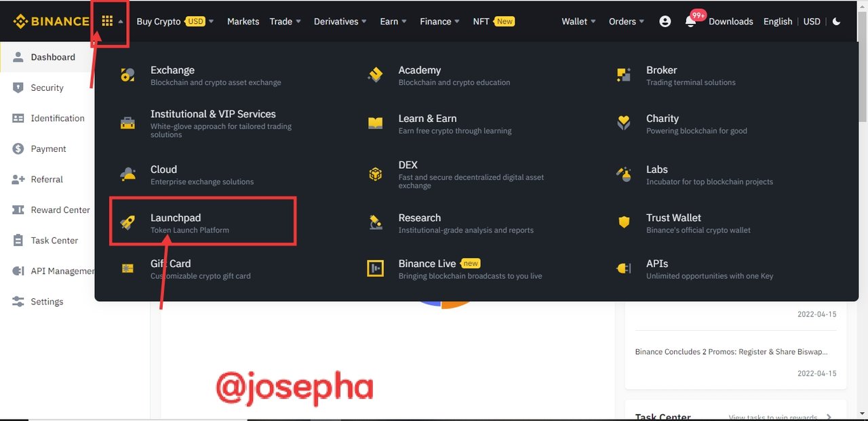868x421 pixels.
Task: Click the Institutional & VIP Services briefcase icon
Action: click(x=127, y=123)
